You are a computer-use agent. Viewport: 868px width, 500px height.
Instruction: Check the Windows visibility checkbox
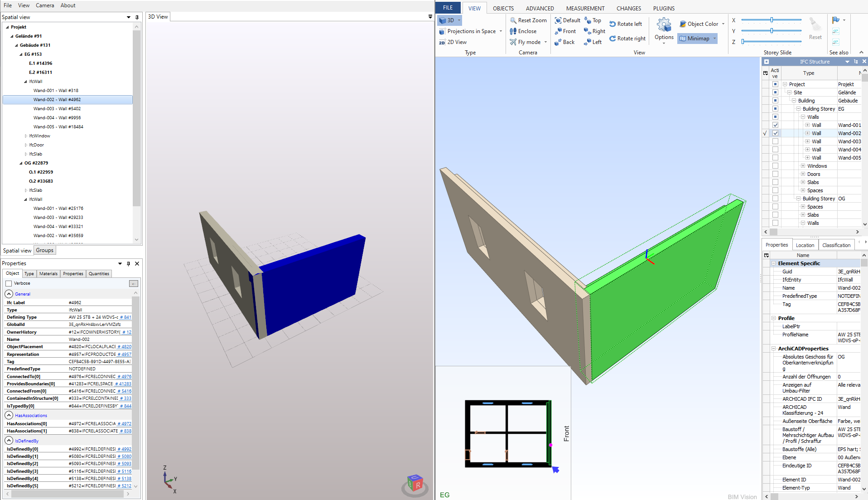coord(775,165)
